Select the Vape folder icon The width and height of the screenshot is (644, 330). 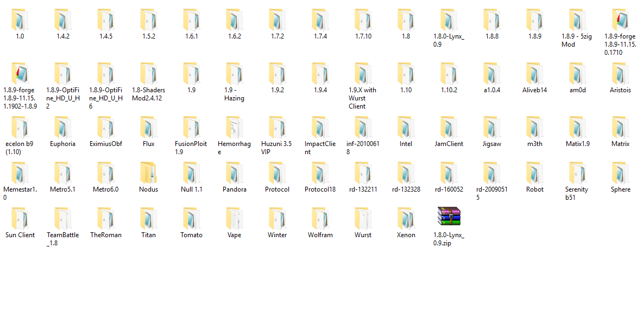(x=234, y=218)
